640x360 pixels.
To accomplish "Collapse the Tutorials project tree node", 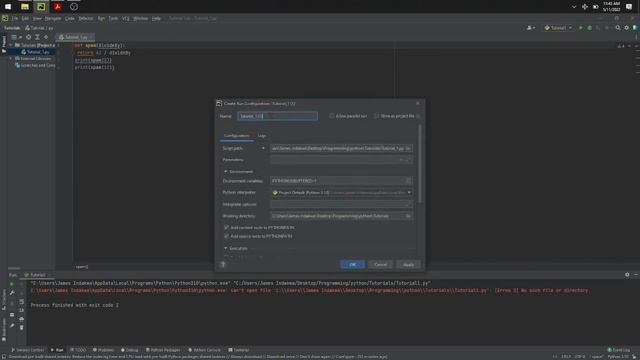I will point(11,45).
